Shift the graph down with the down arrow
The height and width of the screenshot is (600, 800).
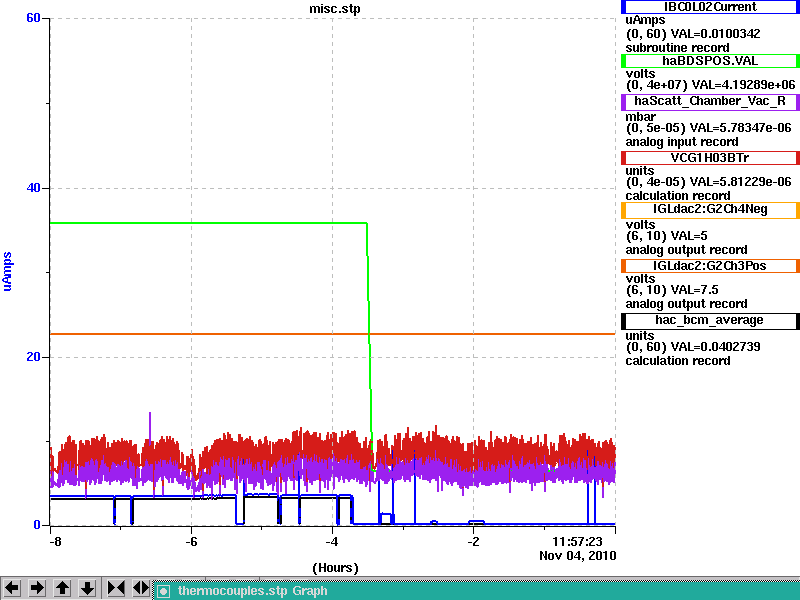(87, 588)
